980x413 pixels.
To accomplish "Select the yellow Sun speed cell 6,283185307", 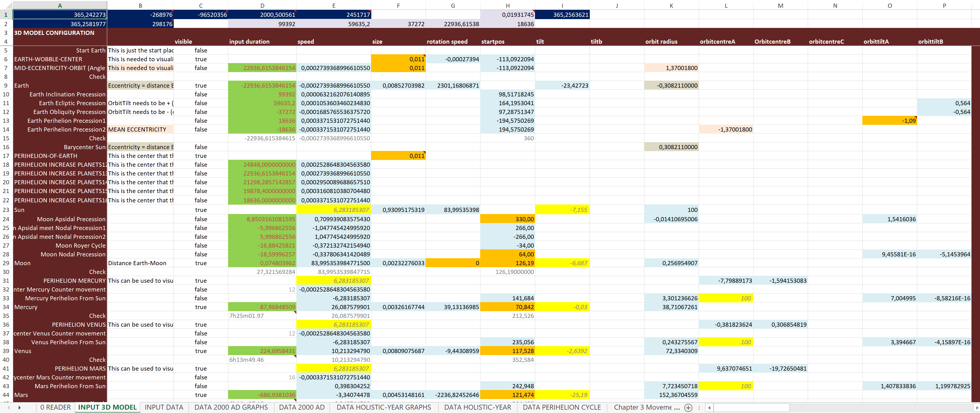I will click(x=334, y=210).
